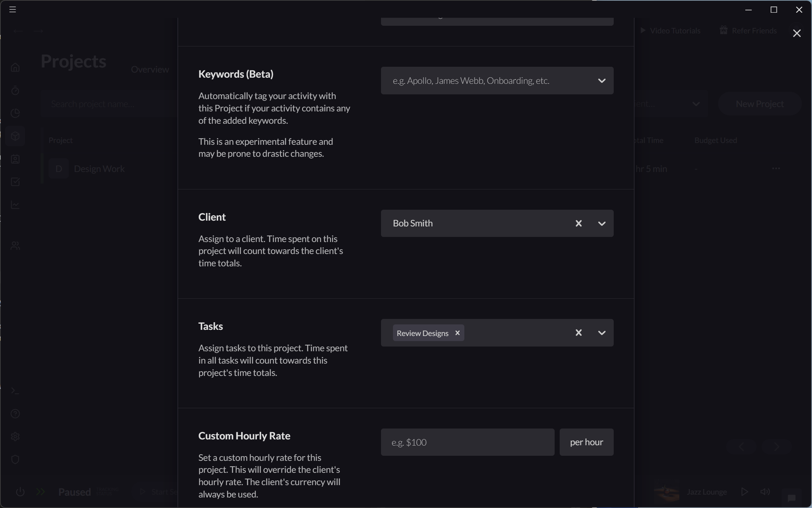Play the Jazz Lounge music track
The image size is (812, 508).
(744, 492)
